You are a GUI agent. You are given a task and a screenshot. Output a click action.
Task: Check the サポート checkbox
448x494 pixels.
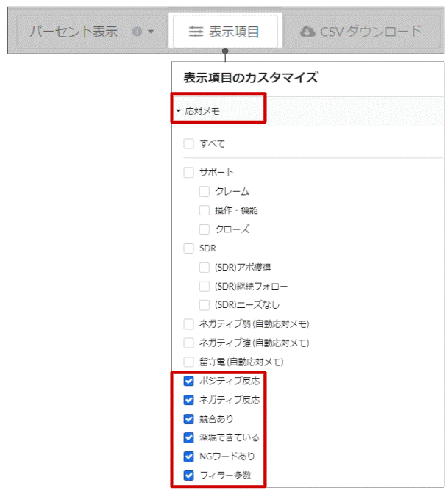tap(188, 172)
